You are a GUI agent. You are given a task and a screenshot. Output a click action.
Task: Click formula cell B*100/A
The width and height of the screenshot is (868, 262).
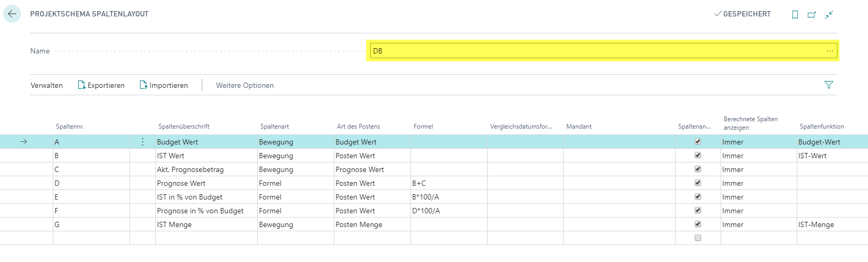449,197
